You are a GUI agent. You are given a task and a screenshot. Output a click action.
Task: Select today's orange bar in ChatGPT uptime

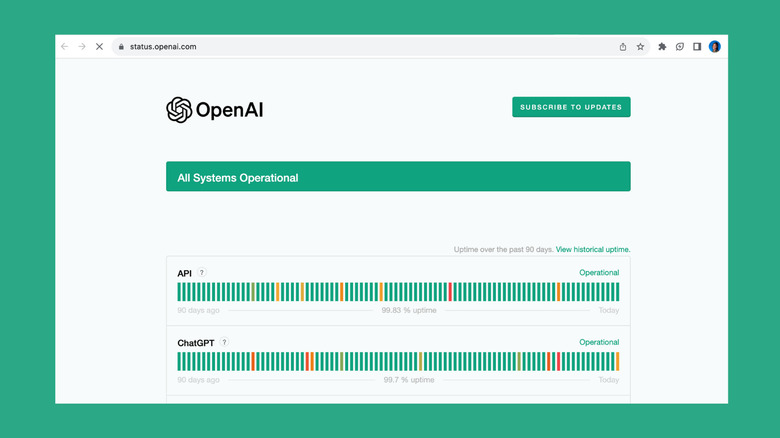point(617,361)
